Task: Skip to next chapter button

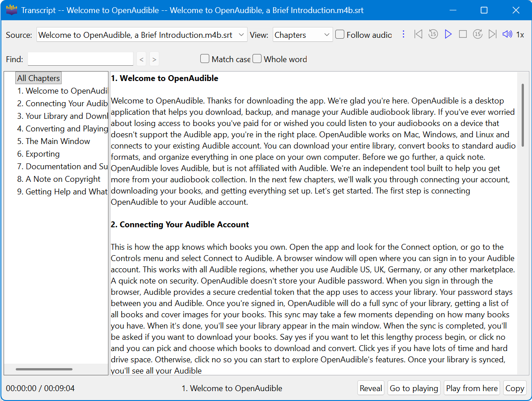Action: 492,34
